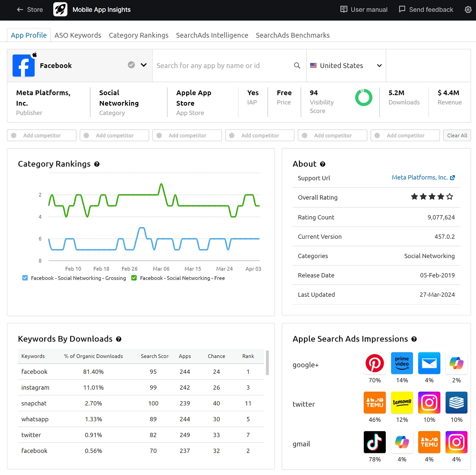Select the instagram keyword row
476x475 pixels.
[141, 388]
